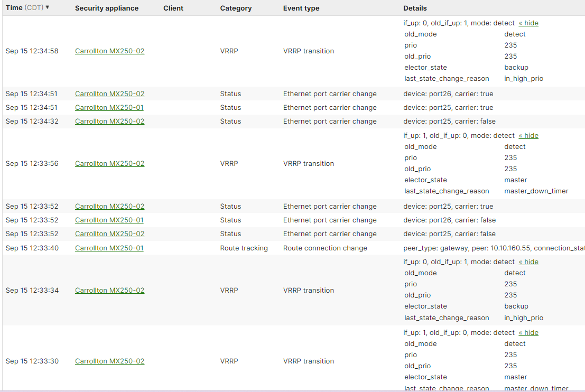The image size is (585, 392).
Task: Collapse the 12:33:34 VRRP event details
Action: 528,262
